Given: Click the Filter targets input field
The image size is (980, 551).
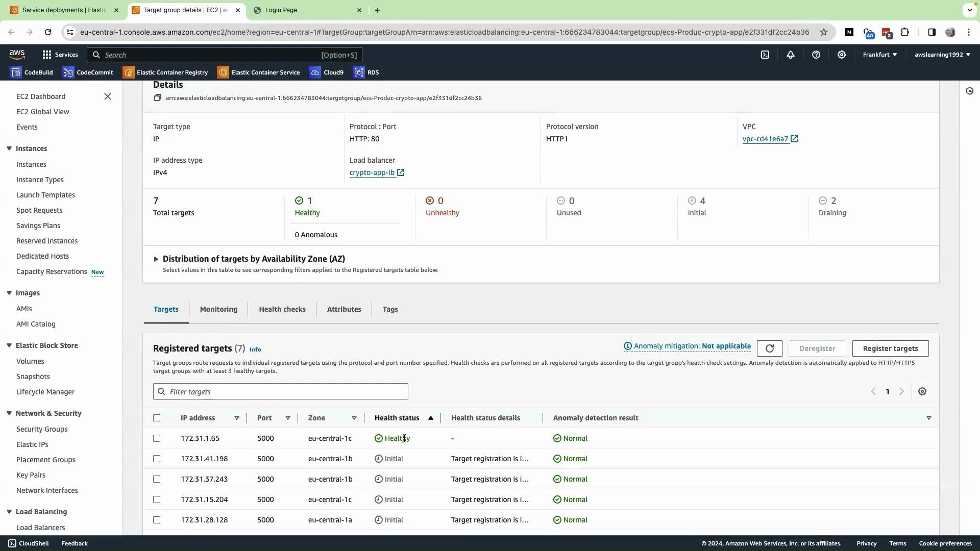Looking at the screenshot, I should pos(281,391).
